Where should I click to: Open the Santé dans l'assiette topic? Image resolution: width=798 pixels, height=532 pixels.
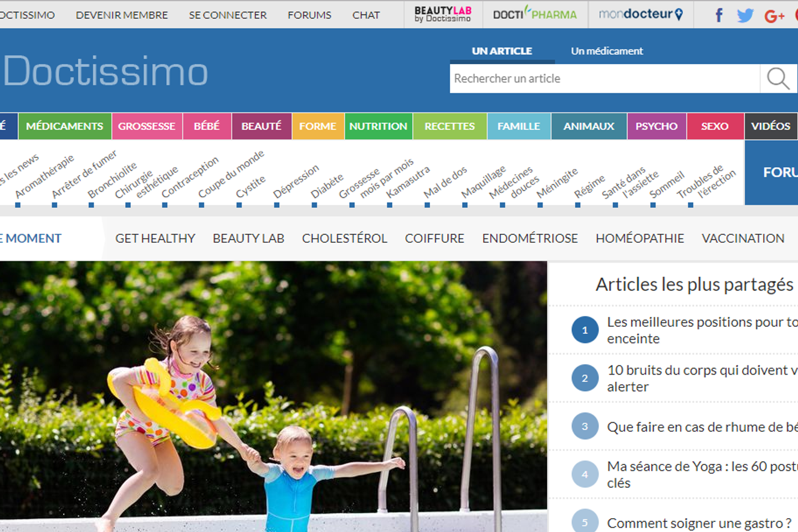(631, 183)
